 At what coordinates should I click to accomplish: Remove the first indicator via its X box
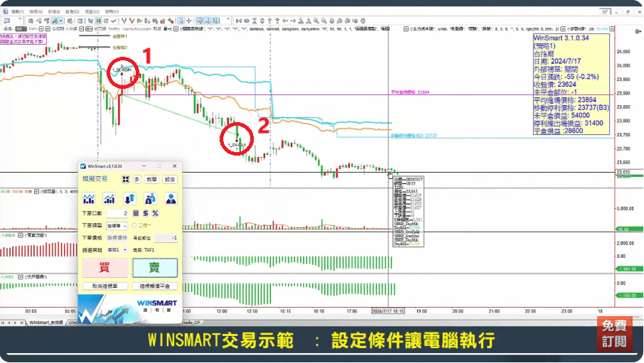tap(176, 28)
